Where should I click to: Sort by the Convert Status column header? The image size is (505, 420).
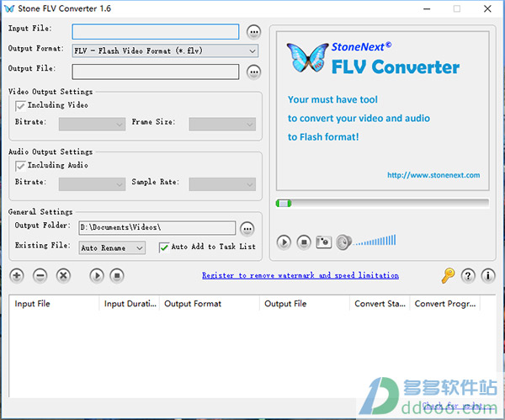point(380,304)
